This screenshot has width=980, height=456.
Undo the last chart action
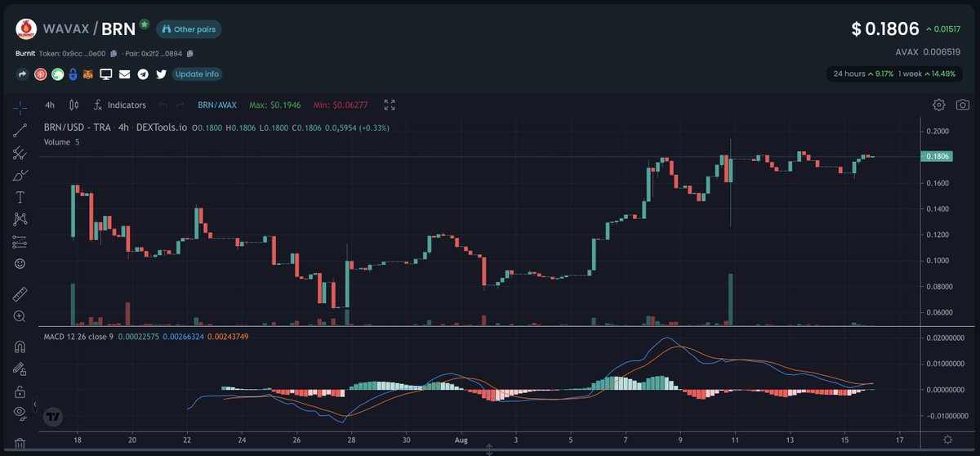(163, 105)
